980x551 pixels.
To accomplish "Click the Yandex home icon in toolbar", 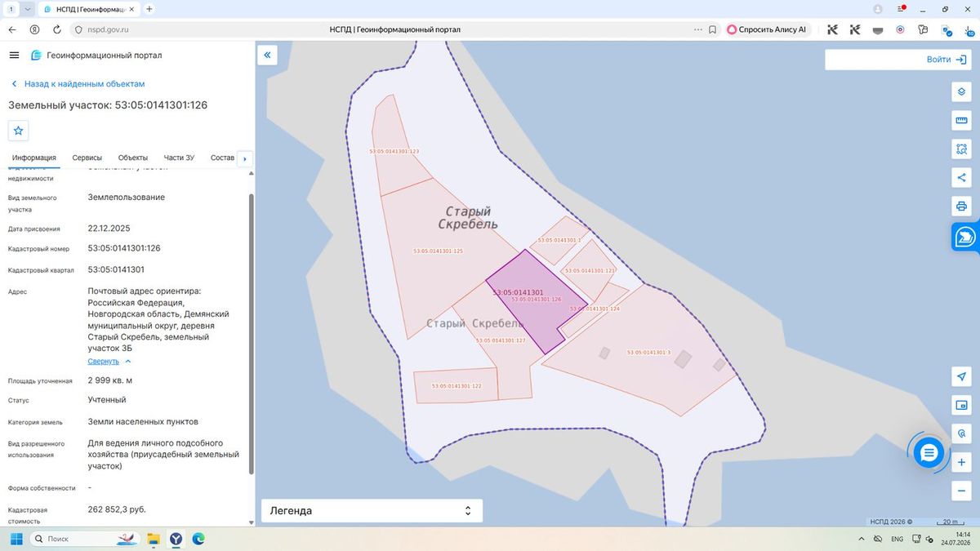I will click(x=34, y=29).
